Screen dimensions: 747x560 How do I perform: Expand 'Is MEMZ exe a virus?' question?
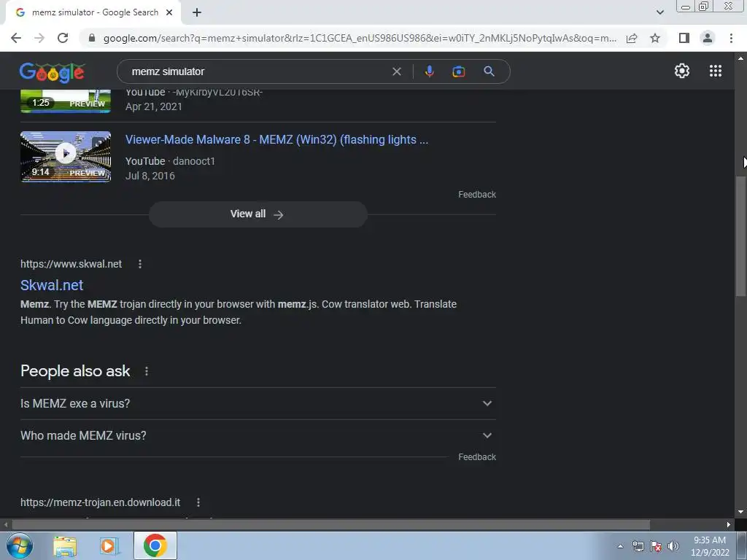coord(258,403)
